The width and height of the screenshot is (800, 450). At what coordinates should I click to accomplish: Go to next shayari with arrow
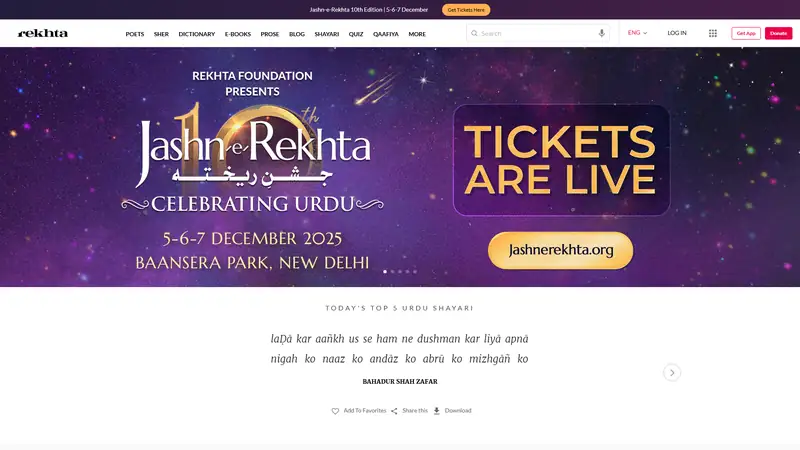point(672,372)
